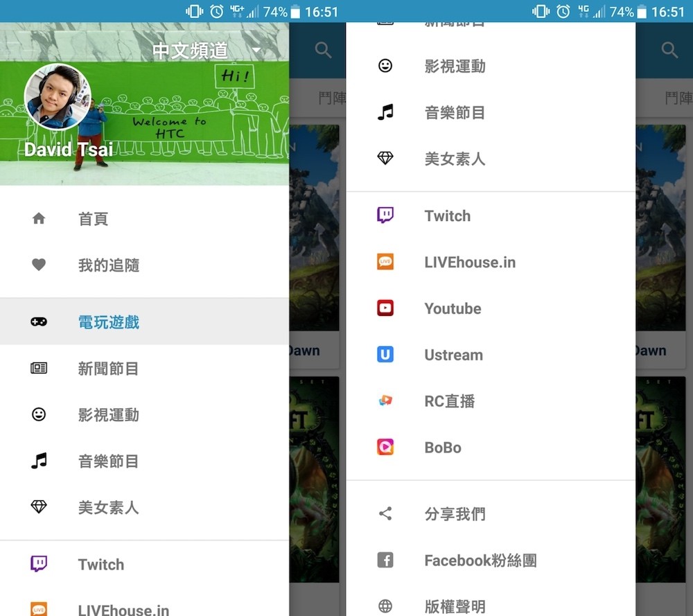Select the Youtube platform label

click(453, 308)
